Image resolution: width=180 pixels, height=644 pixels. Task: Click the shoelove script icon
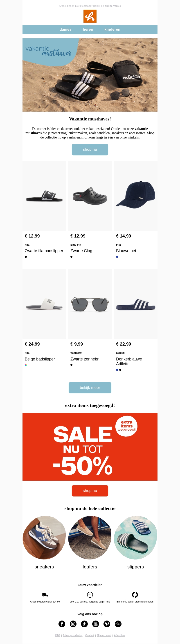[x=118, y=624]
